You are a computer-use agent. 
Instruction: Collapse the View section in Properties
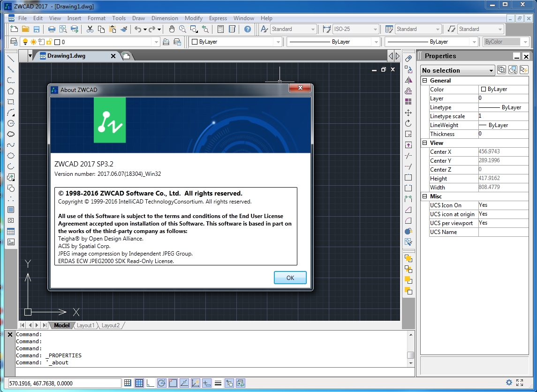point(424,143)
